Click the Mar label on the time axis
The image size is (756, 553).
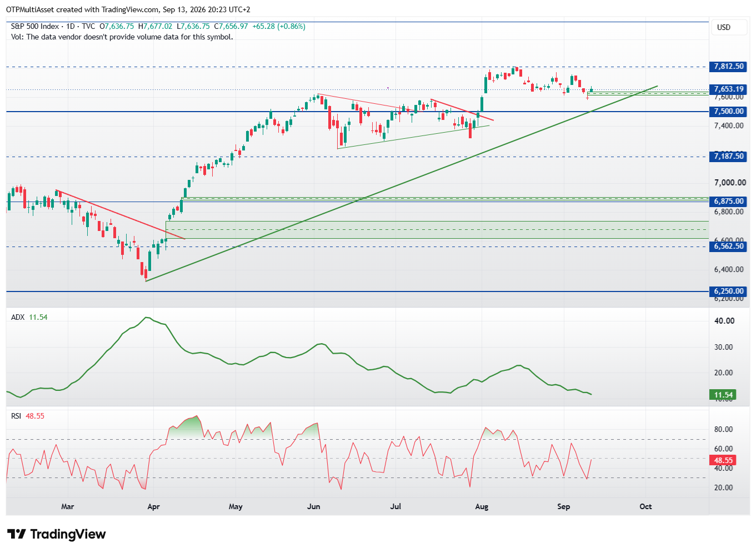click(67, 506)
